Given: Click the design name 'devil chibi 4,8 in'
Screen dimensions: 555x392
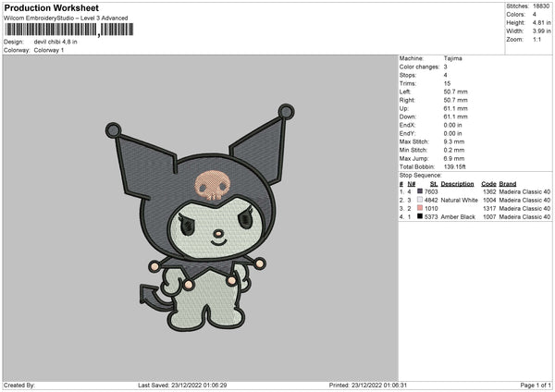Looking at the screenshot, I should coord(55,42).
